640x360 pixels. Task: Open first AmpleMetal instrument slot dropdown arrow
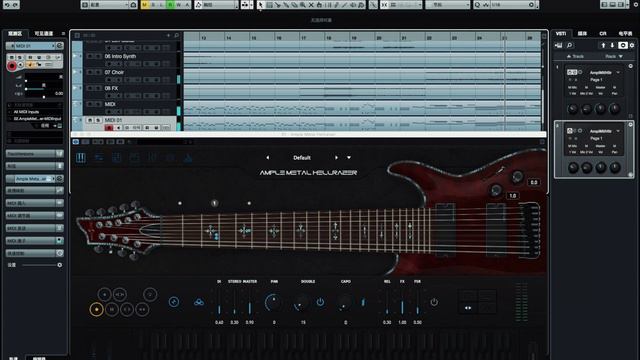click(x=618, y=72)
